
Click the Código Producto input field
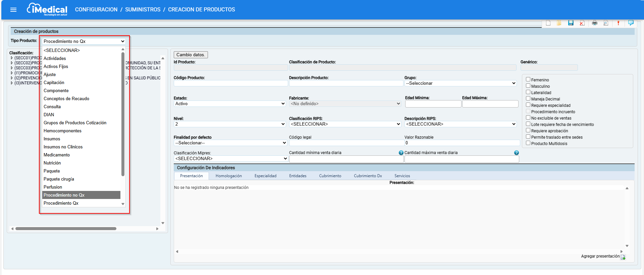(x=230, y=83)
